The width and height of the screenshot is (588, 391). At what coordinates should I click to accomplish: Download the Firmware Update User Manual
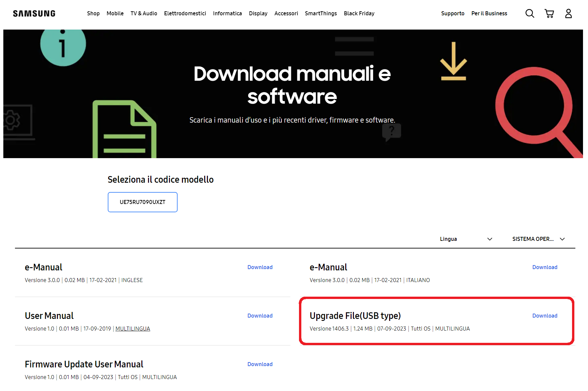coord(260,364)
